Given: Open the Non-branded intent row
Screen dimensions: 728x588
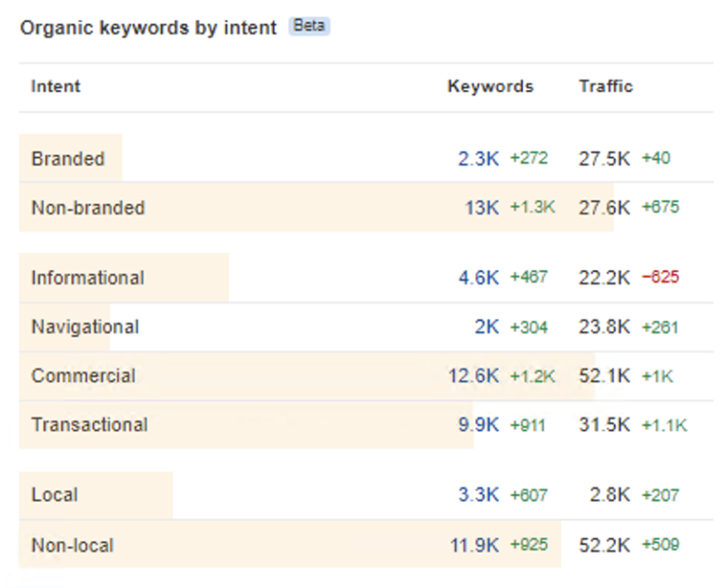Looking at the screenshot, I should pos(88,208).
